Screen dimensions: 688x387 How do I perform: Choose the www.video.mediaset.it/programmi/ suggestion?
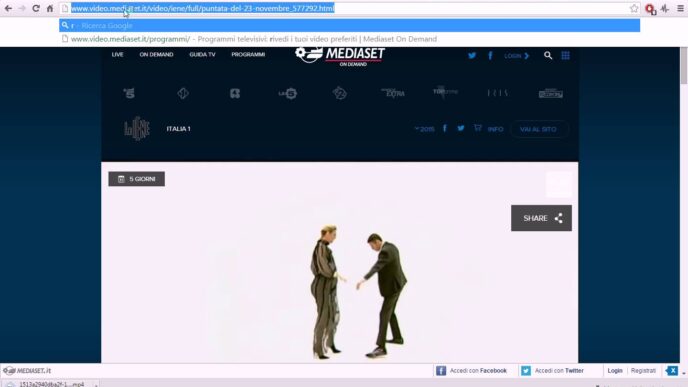[x=349, y=39]
